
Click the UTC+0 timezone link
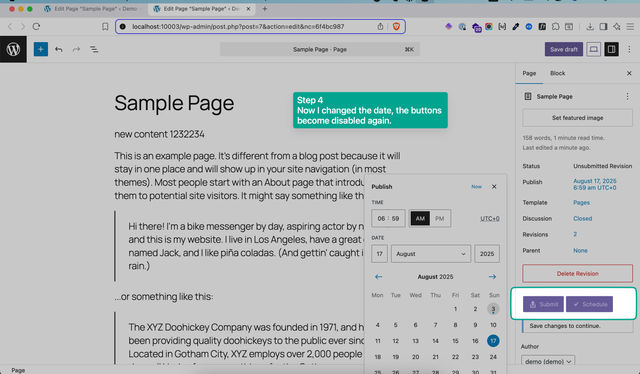(489, 218)
